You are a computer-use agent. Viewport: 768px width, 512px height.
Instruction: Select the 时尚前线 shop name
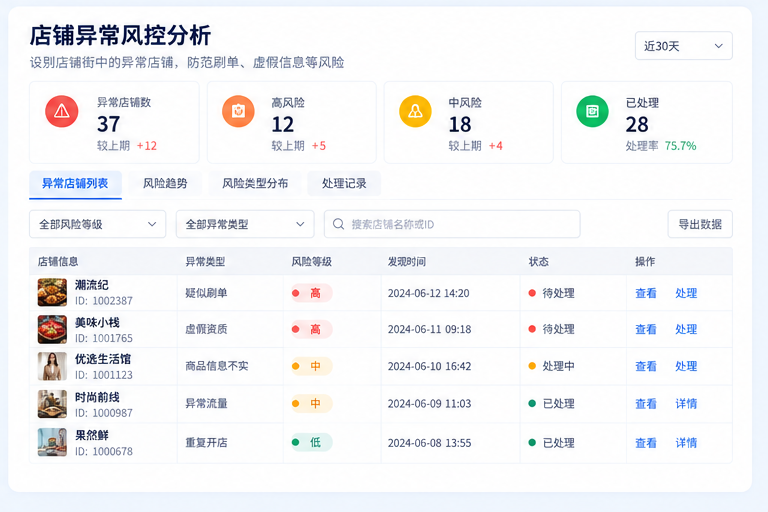tap(97, 397)
